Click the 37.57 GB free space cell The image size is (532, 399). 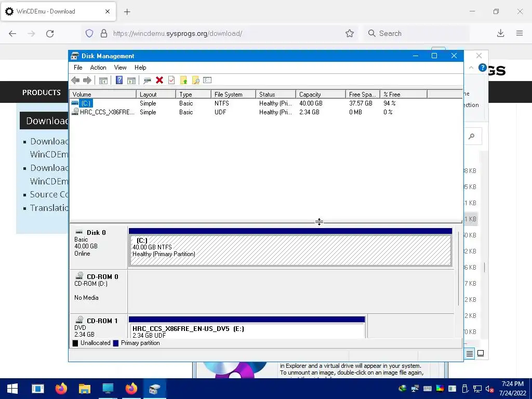point(361,103)
